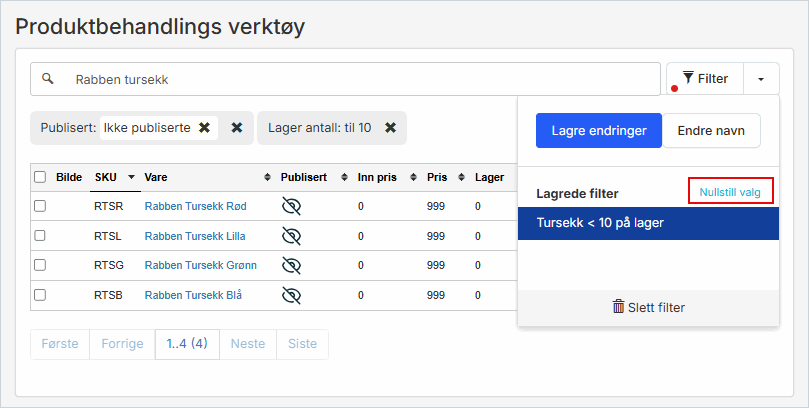The width and height of the screenshot is (809, 408).
Task: Remove the 'Lager antall: til 10' filter
Action: [391, 128]
